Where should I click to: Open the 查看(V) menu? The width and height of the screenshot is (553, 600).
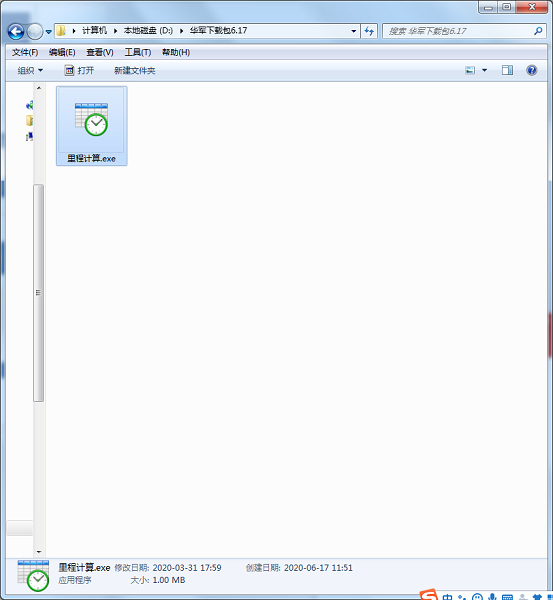[100, 52]
